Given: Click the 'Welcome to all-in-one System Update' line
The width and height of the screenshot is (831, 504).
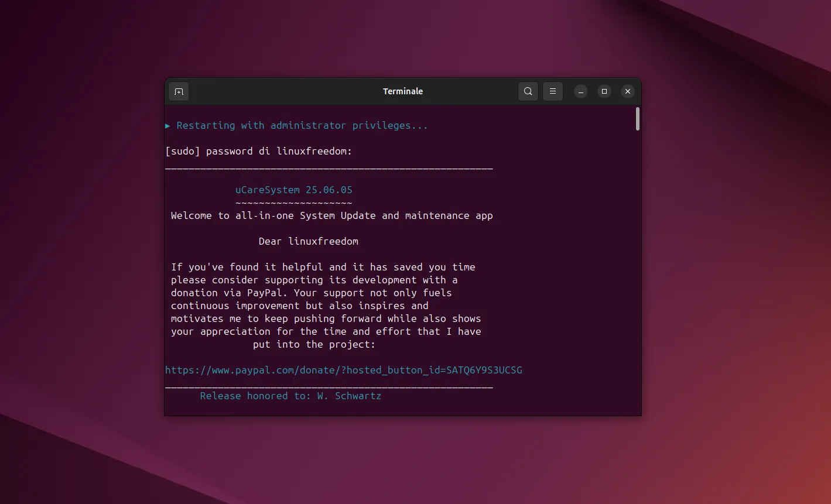Looking at the screenshot, I should tap(331, 215).
